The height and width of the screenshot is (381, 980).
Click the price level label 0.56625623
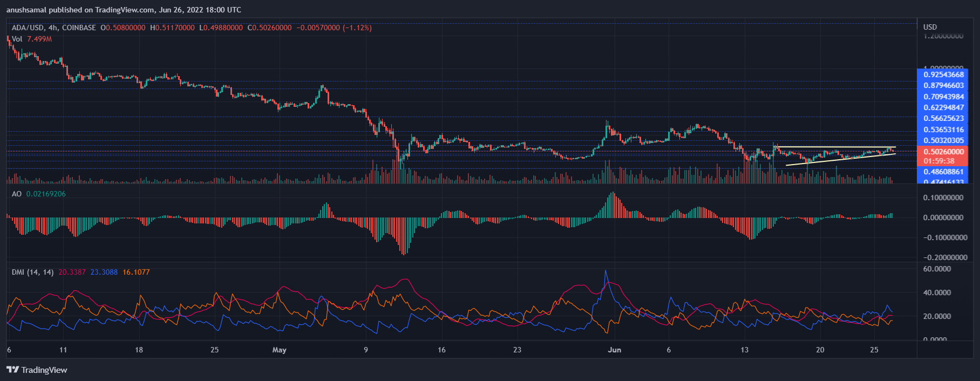tap(943, 118)
